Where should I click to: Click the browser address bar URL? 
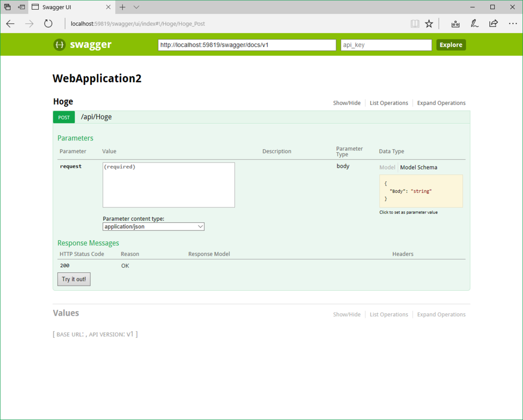pos(138,24)
